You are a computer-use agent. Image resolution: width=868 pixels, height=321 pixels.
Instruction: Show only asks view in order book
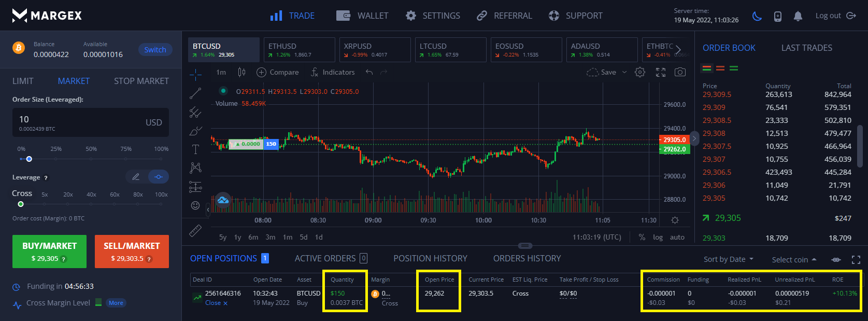[x=720, y=68]
